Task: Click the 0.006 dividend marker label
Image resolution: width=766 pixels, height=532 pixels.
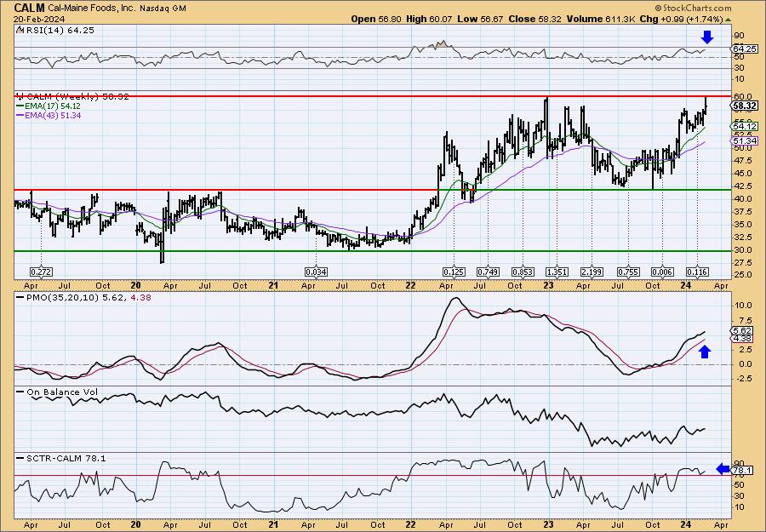Action: [x=662, y=272]
